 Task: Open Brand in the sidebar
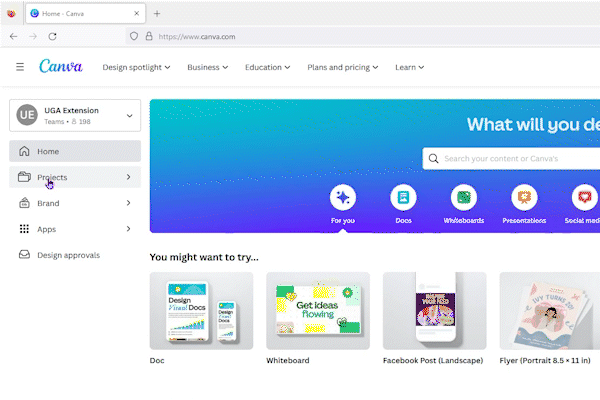click(x=75, y=203)
